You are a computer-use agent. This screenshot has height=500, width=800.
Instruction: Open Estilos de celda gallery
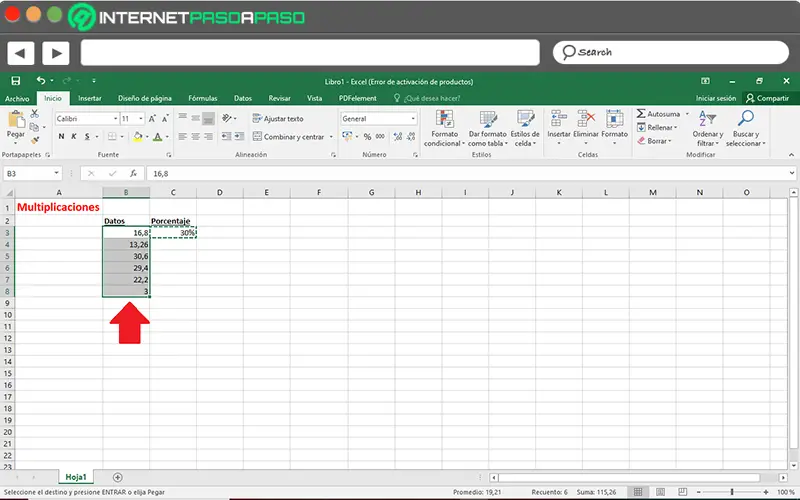(525, 129)
